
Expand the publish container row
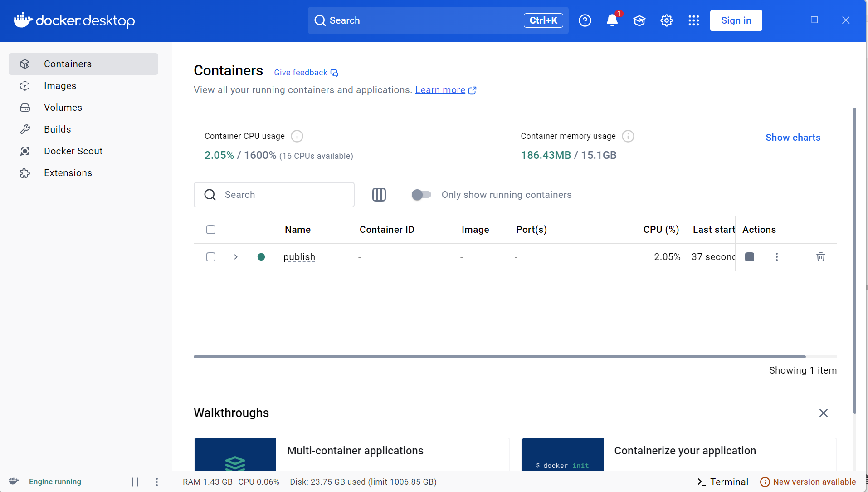click(x=236, y=257)
